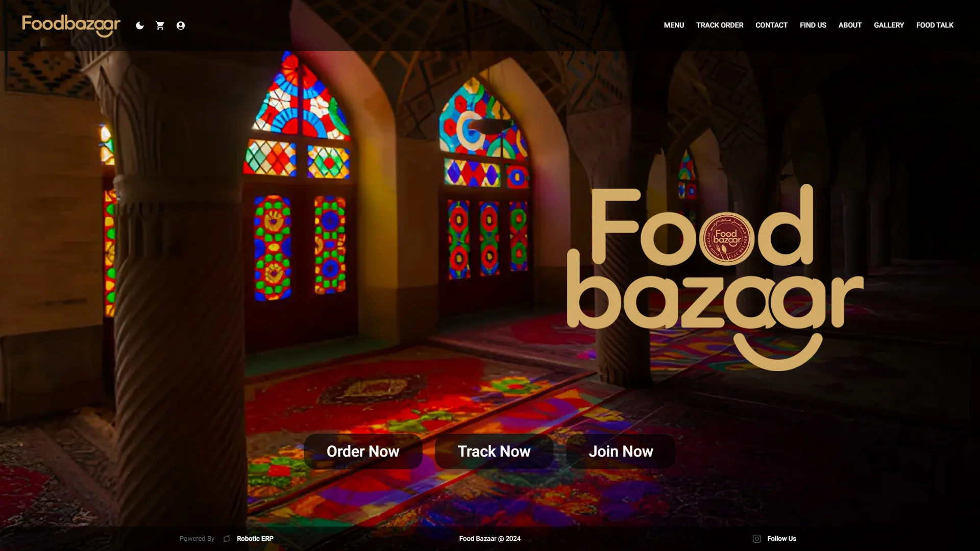The image size is (980, 551).
Task: Select FIND US in the navigation
Action: (813, 25)
